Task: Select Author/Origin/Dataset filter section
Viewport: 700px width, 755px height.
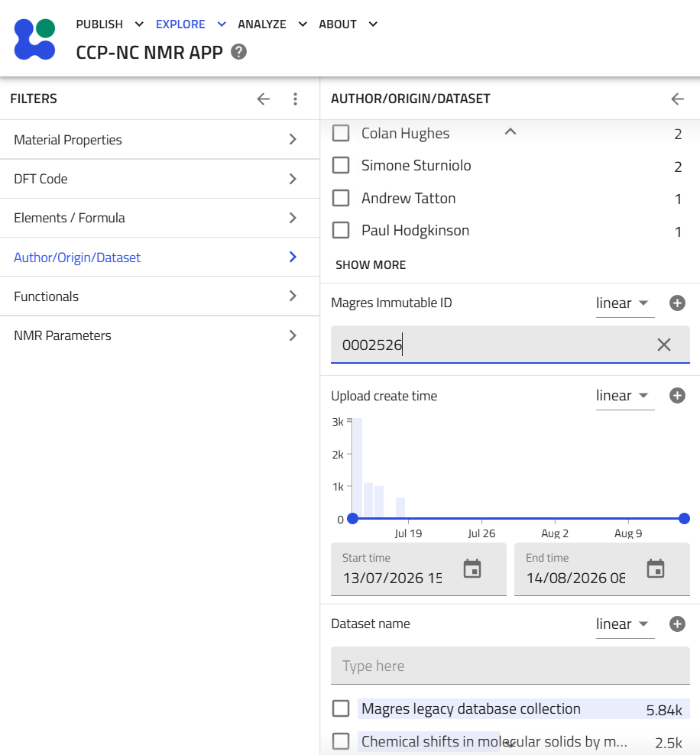Action: point(160,257)
